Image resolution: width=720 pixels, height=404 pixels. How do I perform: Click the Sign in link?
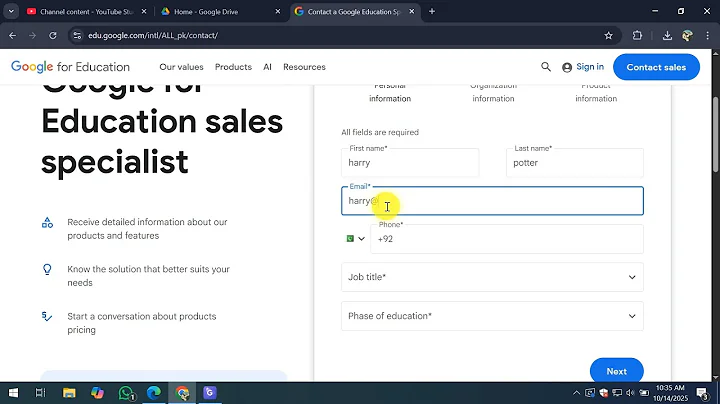pyautogui.click(x=583, y=67)
